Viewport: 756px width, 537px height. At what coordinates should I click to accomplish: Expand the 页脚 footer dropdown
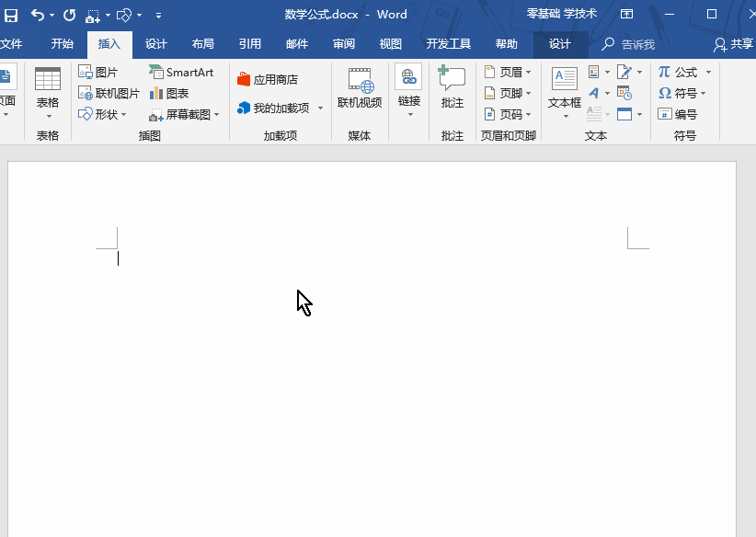(529, 93)
